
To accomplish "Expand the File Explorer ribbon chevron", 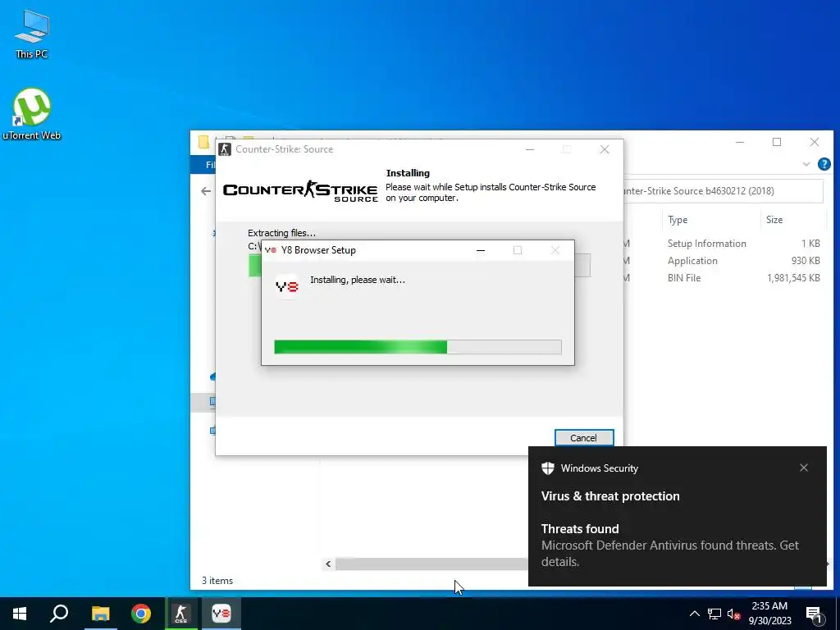I will (806, 164).
